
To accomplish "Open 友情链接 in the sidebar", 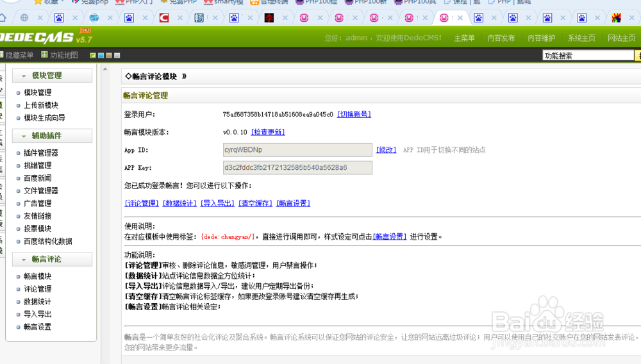I will click(x=38, y=216).
